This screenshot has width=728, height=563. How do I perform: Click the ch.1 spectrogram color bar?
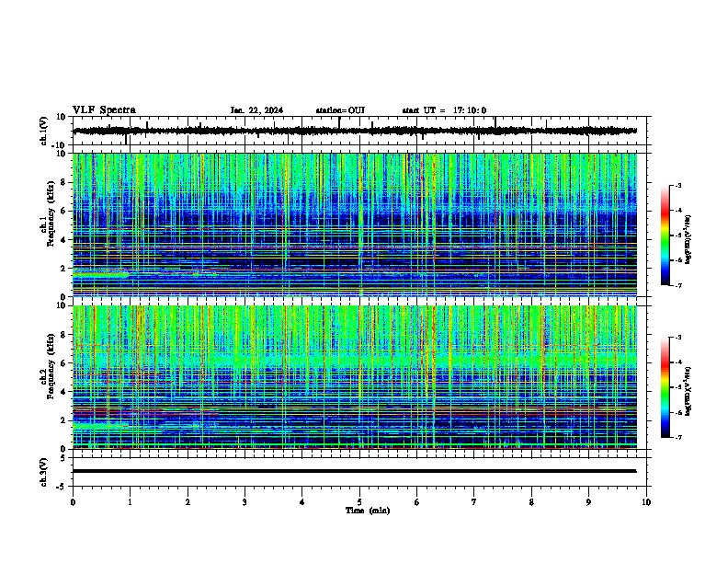coord(665,236)
